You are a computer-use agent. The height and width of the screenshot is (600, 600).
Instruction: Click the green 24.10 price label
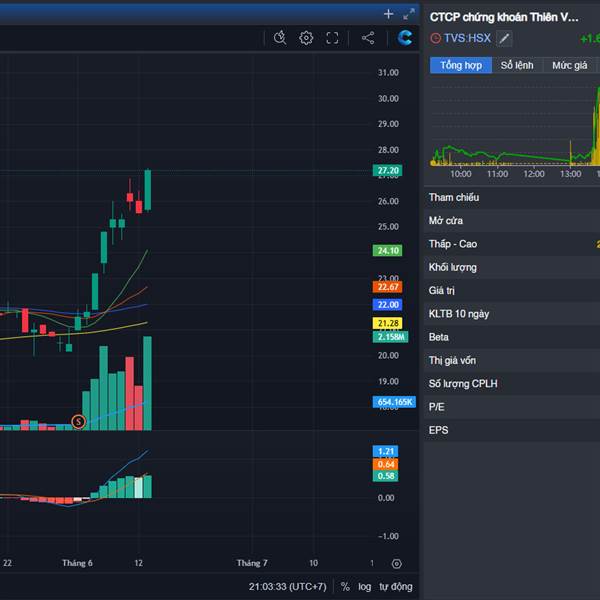pyautogui.click(x=387, y=251)
